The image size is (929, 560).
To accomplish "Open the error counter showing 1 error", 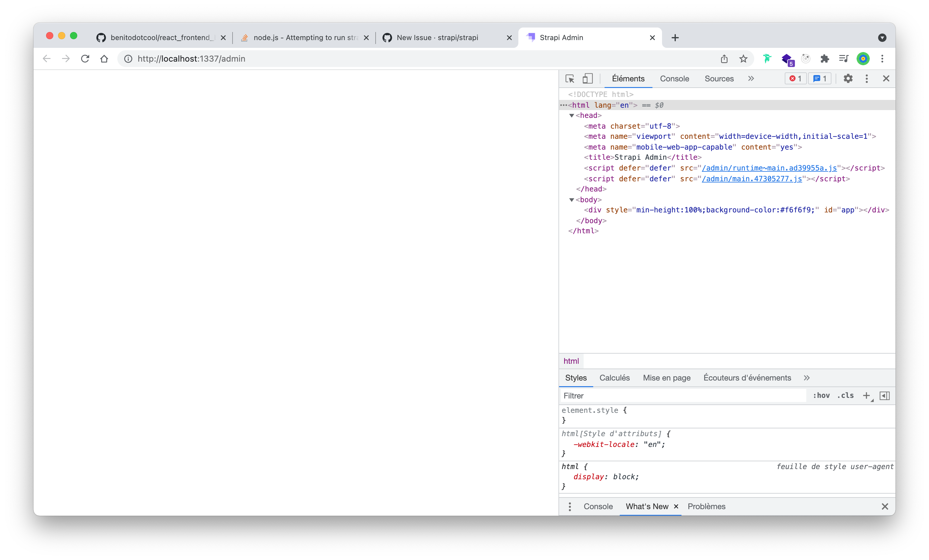I will coord(795,78).
